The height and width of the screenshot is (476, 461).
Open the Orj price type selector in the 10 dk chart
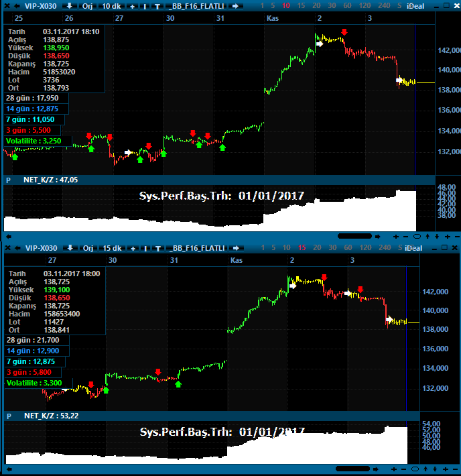pyautogui.click(x=87, y=6)
